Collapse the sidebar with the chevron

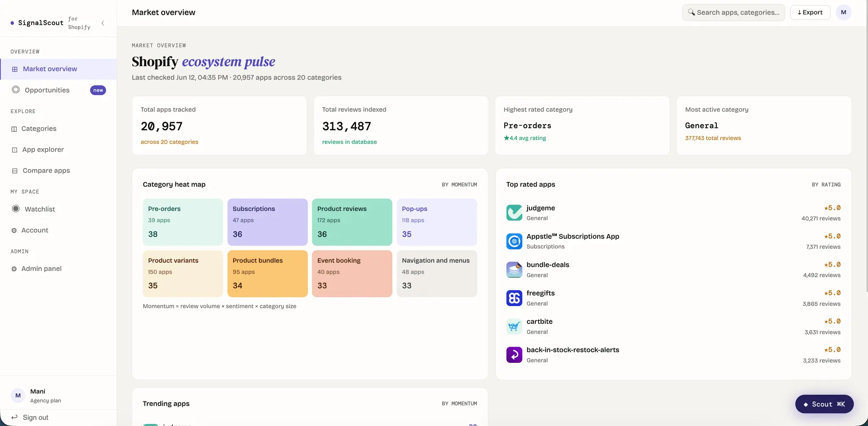point(103,23)
